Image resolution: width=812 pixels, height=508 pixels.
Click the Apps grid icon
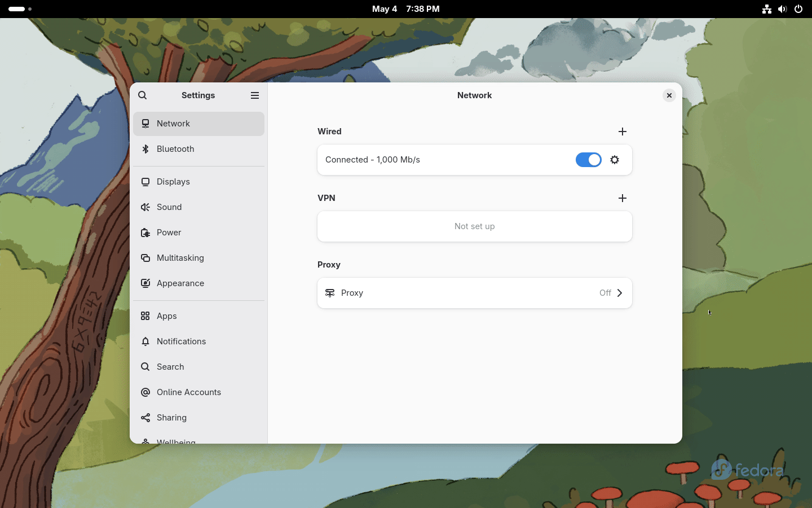click(x=145, y=316)
